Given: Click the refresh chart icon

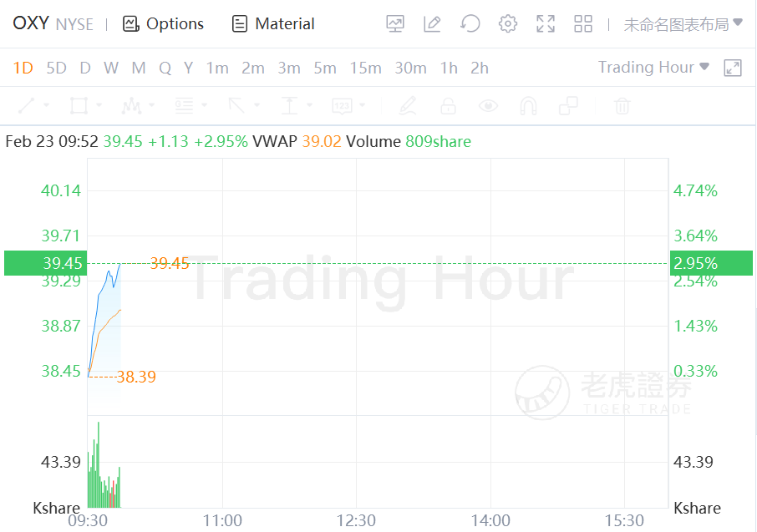Looking at the screenshot, I should click(470, 24).
